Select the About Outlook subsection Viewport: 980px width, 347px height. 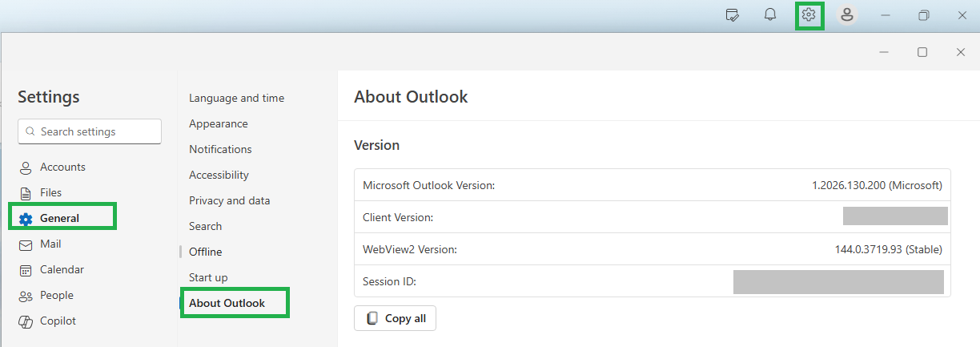pyautogui.click(x=227, y=303)
